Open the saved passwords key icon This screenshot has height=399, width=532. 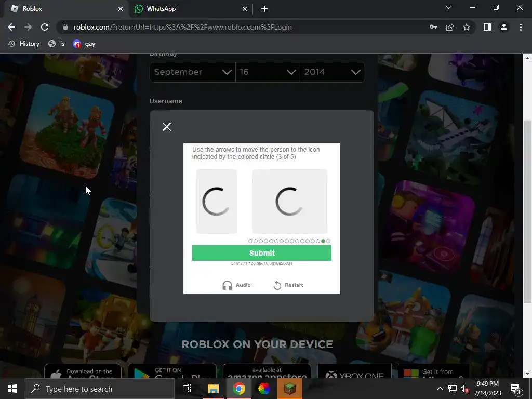[x=433, y=27]
